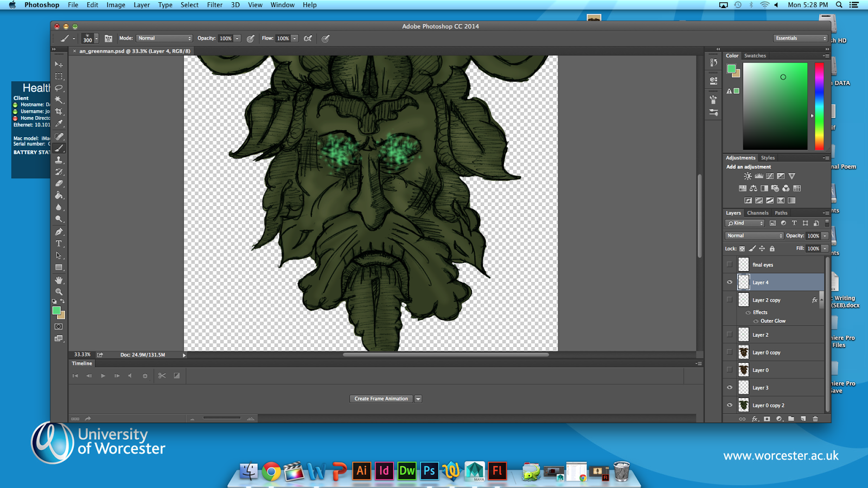Select the Horizontal Type tool
This screenshot has height=488, width=868.
tap(59, 243)
